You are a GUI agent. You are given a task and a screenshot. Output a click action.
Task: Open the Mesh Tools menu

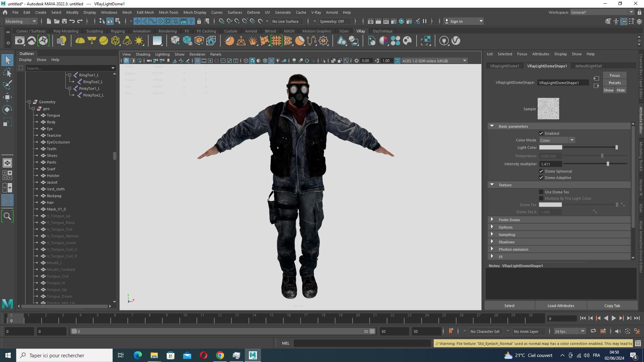pos(168,12)
